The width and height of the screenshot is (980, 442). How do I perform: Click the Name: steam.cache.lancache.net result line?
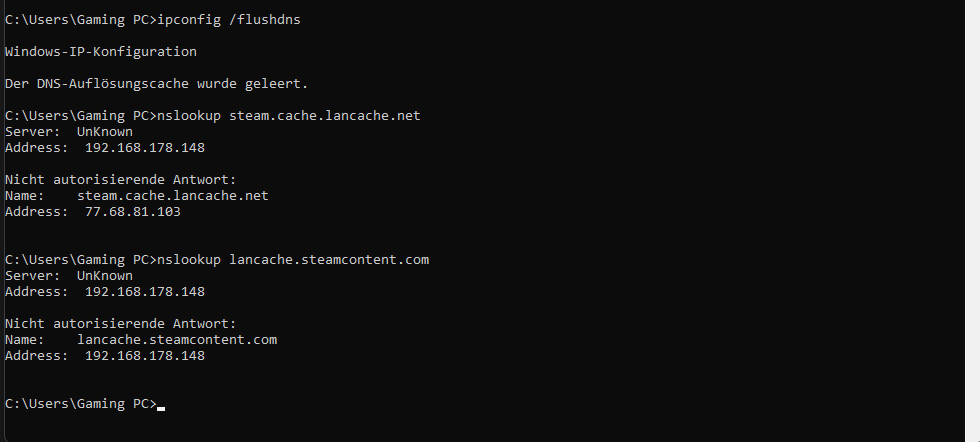pos(137,196)
